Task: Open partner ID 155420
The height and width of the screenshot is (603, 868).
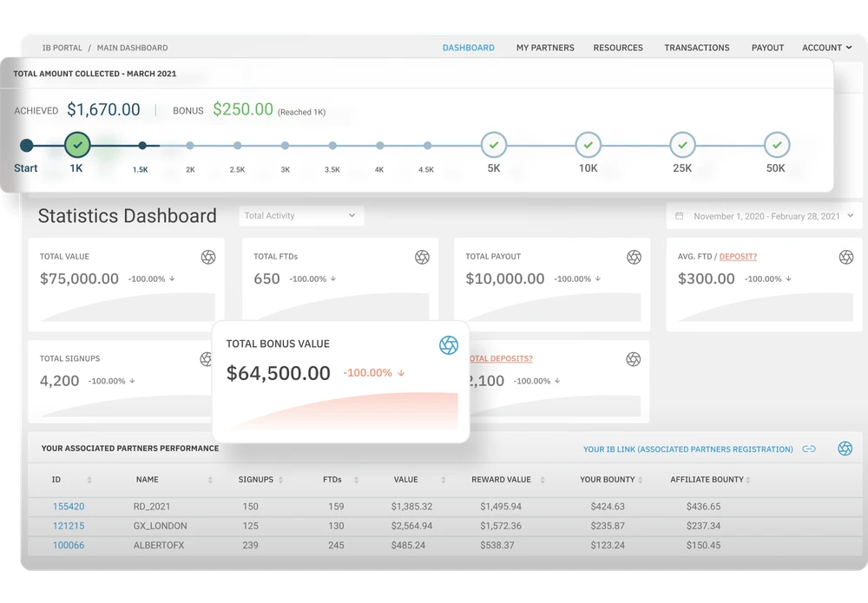Action: tap(69, 506)
